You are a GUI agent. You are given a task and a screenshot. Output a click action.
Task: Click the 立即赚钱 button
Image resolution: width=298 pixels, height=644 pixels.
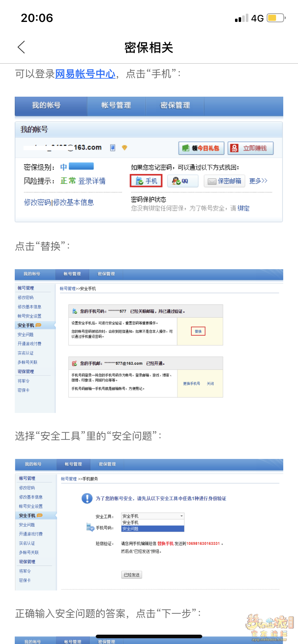[250, 148]
